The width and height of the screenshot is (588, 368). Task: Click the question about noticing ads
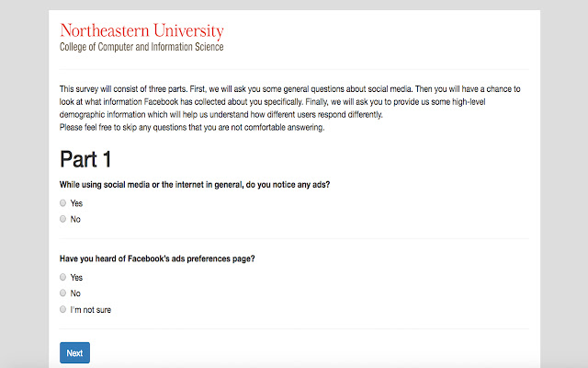194,184
